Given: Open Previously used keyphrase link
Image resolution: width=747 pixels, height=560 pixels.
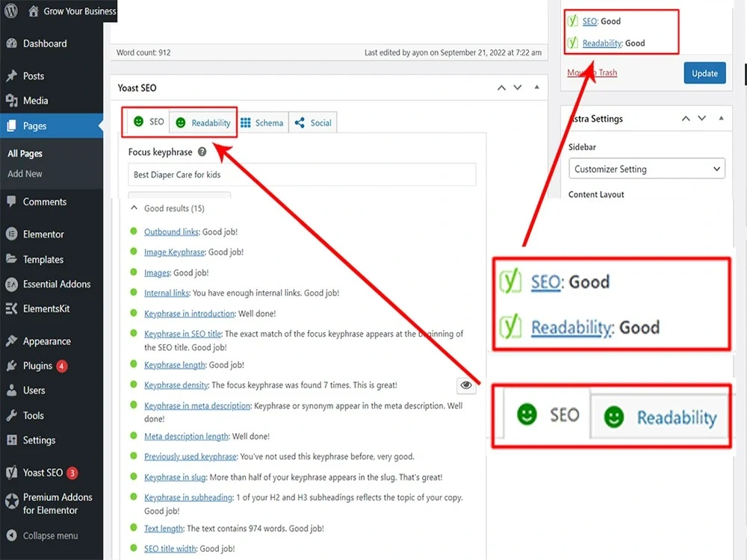Looking at the screenshot, I should tap(190, 456).
